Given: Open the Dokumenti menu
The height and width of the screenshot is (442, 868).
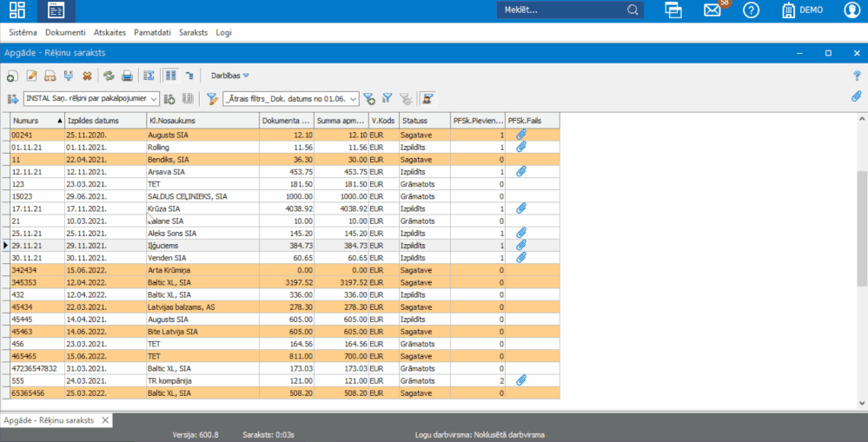Looking at the screenshot, I should tap(65, 32).
